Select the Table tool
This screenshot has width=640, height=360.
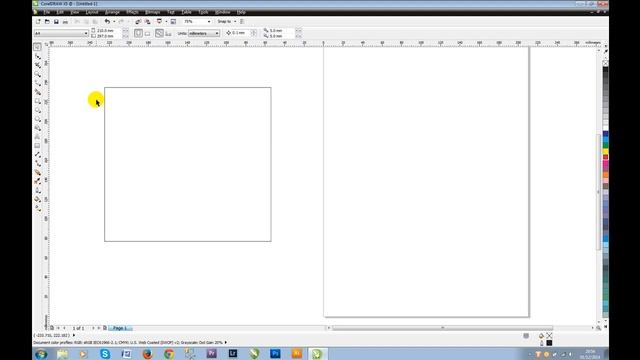pyautogui.click(x=38, y=146)
